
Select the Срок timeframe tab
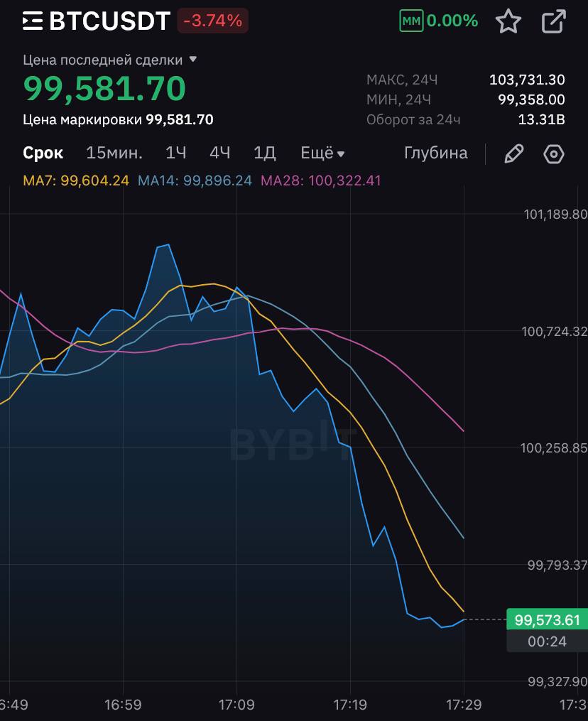(43, 153)
